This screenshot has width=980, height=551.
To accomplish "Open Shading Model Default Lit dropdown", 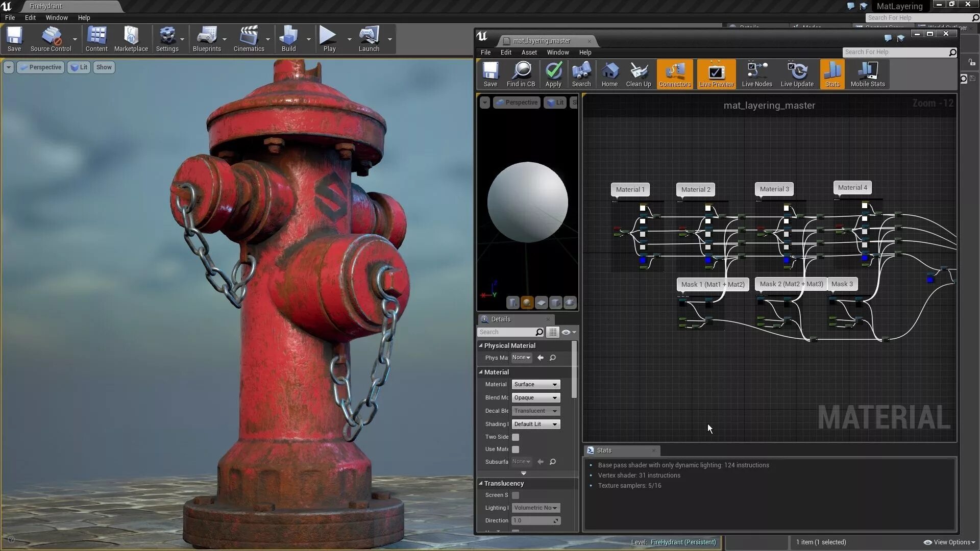I will 535,424.
